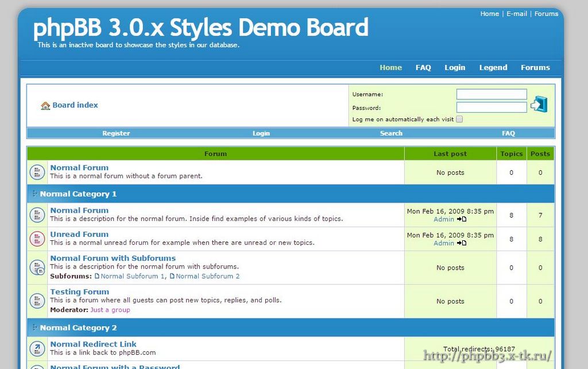
Task: Go to Normal Subforum 2
Action: click(x=208, y=276)
